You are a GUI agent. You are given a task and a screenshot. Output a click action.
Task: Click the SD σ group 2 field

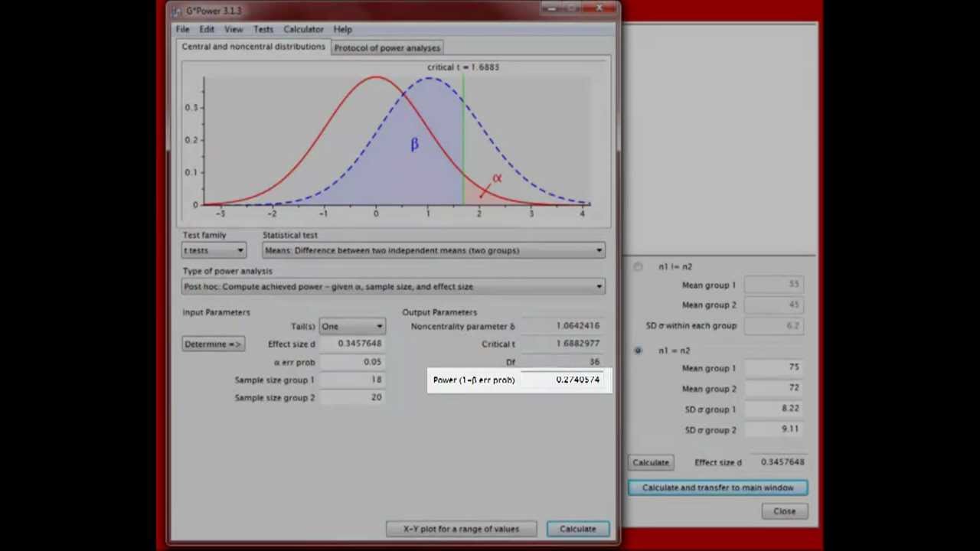pyautogui.click(x=773, y=429)
